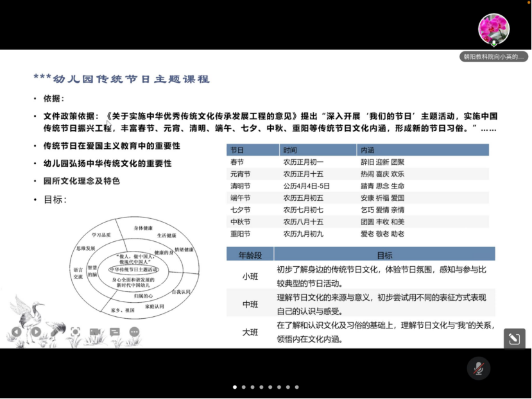
Task: Select the first page indicator dot
Action: coord(235,387)
